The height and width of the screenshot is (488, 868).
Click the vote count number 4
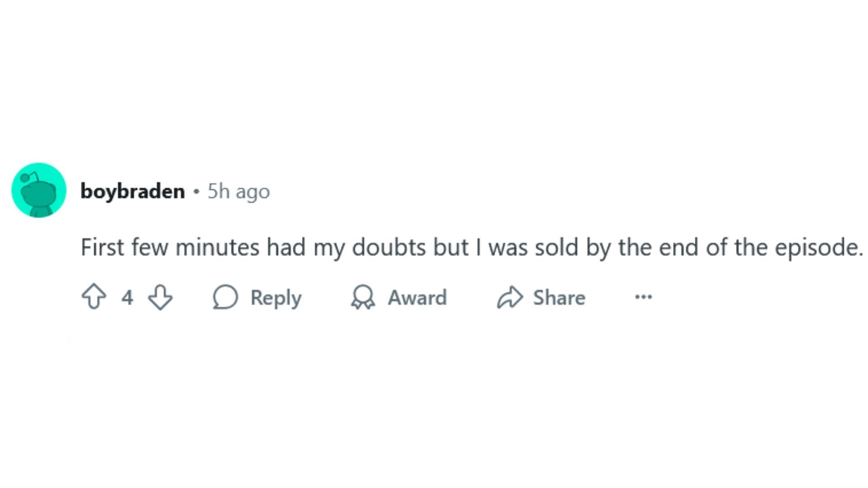(x=127, y=297)
